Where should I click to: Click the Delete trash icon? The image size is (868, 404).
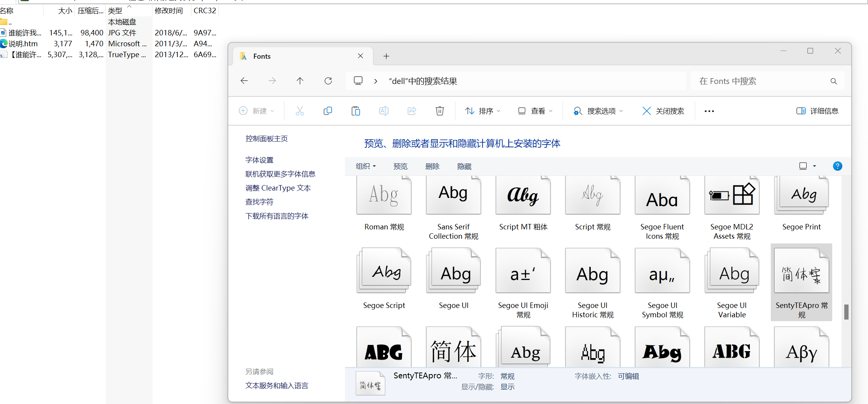tap(440, 111)
